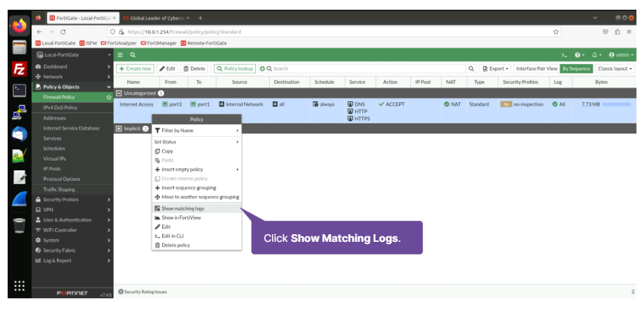Launch FileZilla from the dock
Viewport: 644px width, 319px height.
click(19, 69)
